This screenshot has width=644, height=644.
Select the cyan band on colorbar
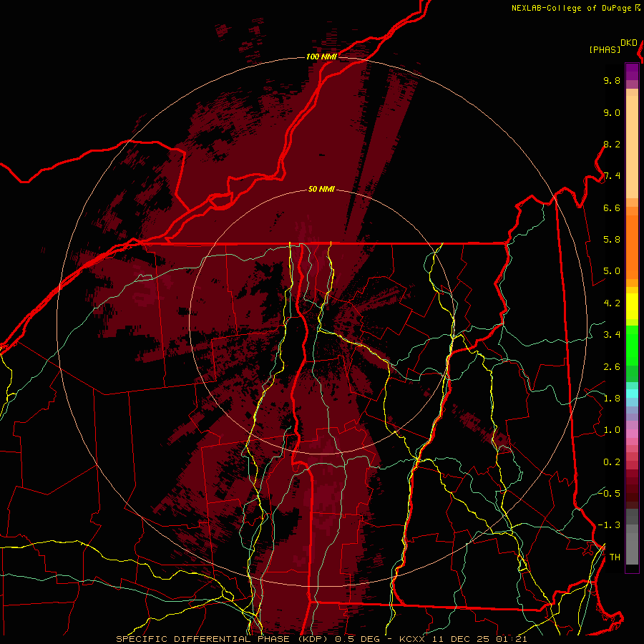[632, 393]
